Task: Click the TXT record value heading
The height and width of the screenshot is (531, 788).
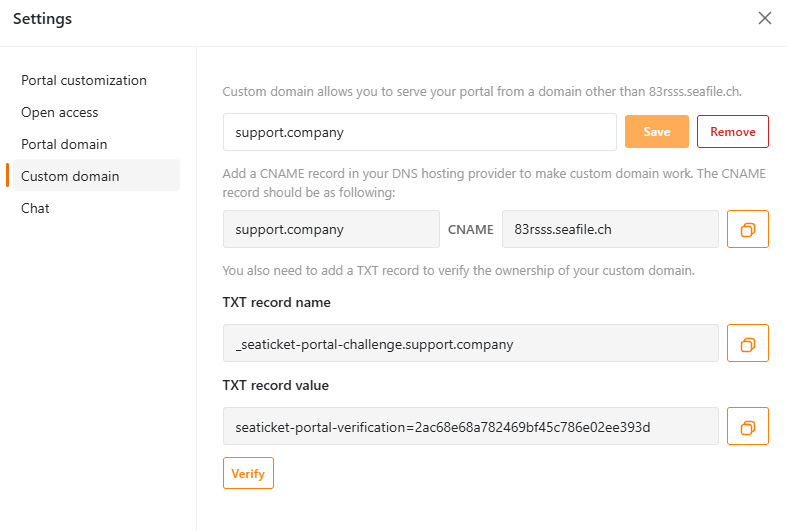Action: [x=276, y=385]
